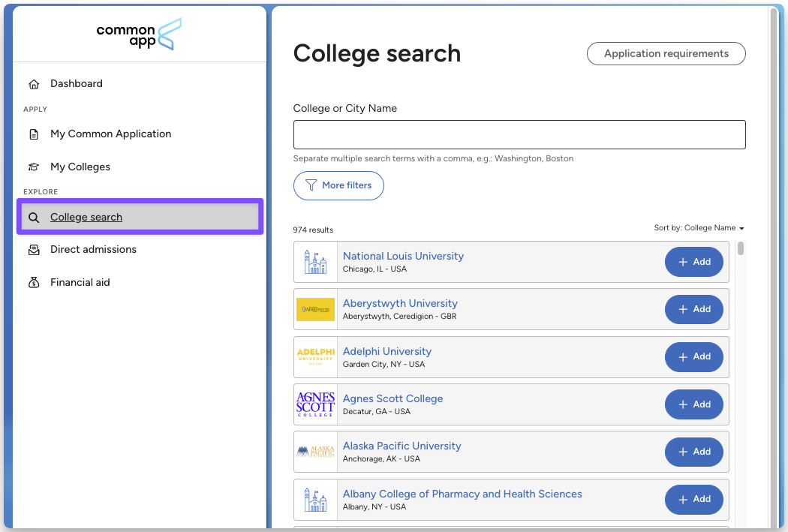Open the Dashboard menu item
This screenshot has height=532, width=788.
(x=77, y=84)
